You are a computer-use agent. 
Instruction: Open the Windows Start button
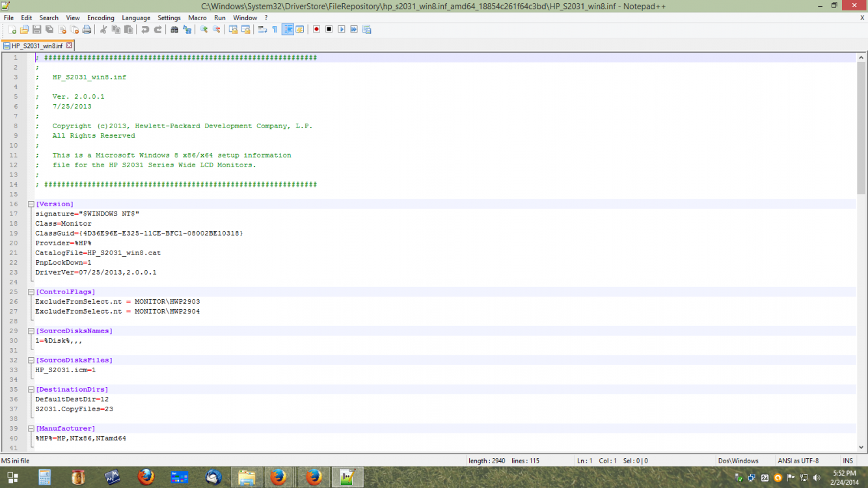tap(12, 478)
